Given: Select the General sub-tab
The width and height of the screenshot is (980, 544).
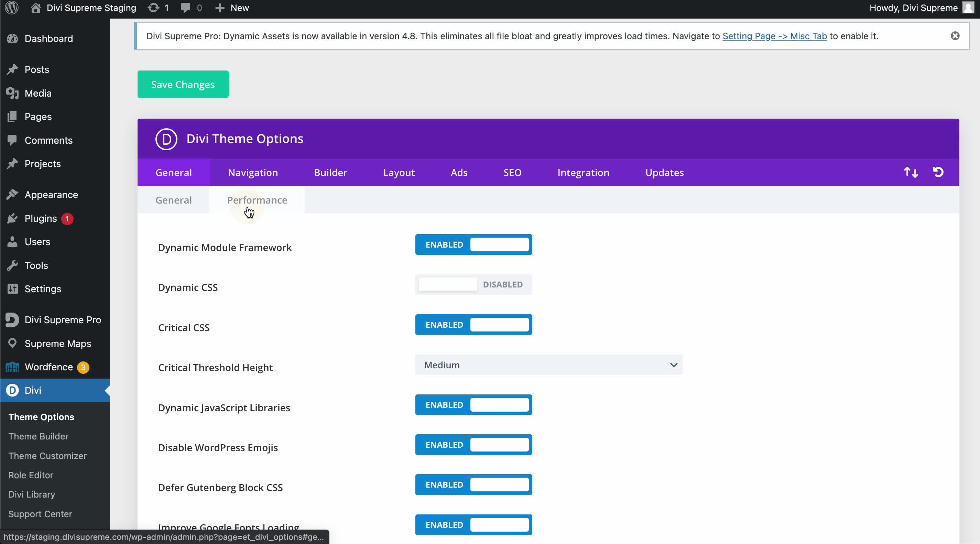Looking at the screenshot, I should click(x=174, y=200).
